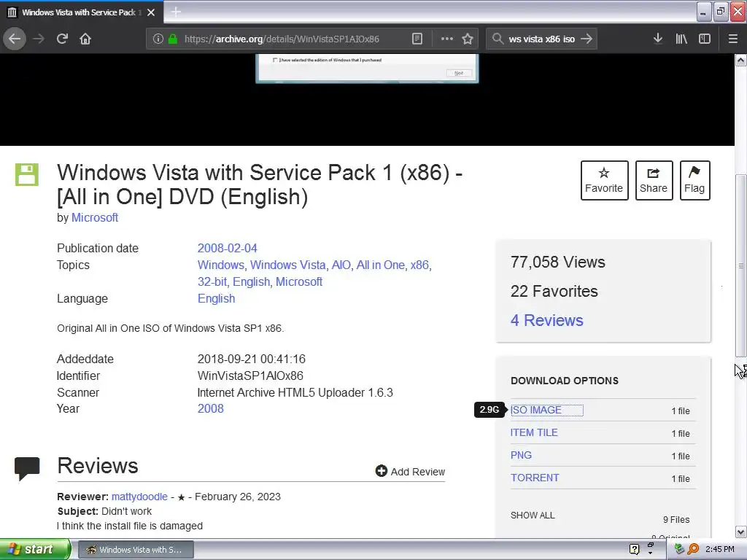This screenshot has height=560, width=747.
Task: Submit search with the go arrow
Action: [x=587, y=39]
